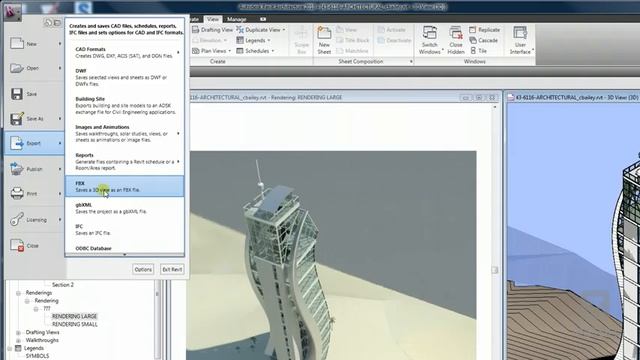Click the Print printer icon
Screen dimensions: 640x360
click(17, 193)
